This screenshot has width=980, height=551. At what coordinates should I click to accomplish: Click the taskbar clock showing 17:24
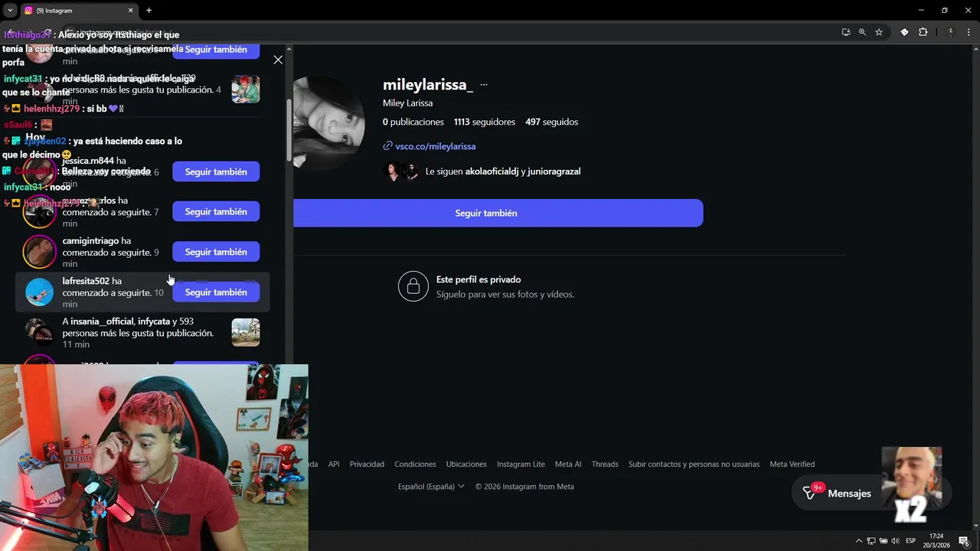[937, 540]
